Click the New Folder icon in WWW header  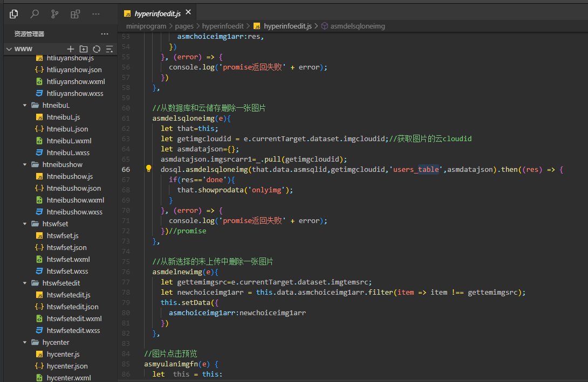coord(84,49)
